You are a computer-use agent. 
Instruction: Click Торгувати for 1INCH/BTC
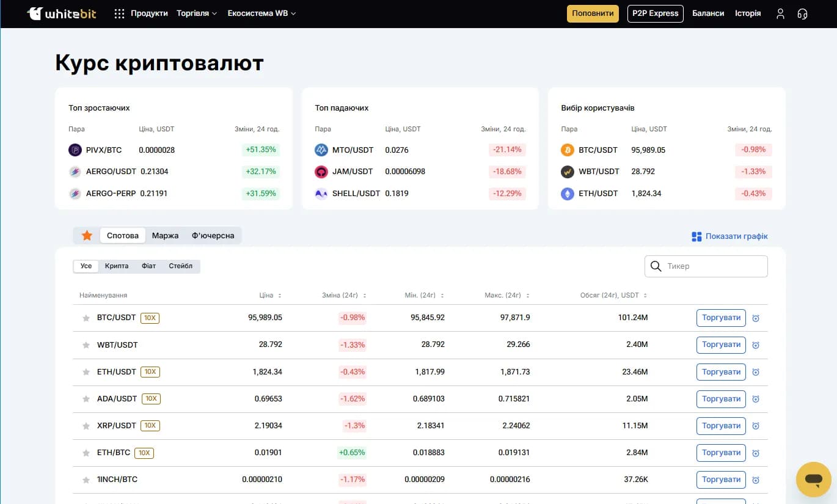click(x=721, y=480)
